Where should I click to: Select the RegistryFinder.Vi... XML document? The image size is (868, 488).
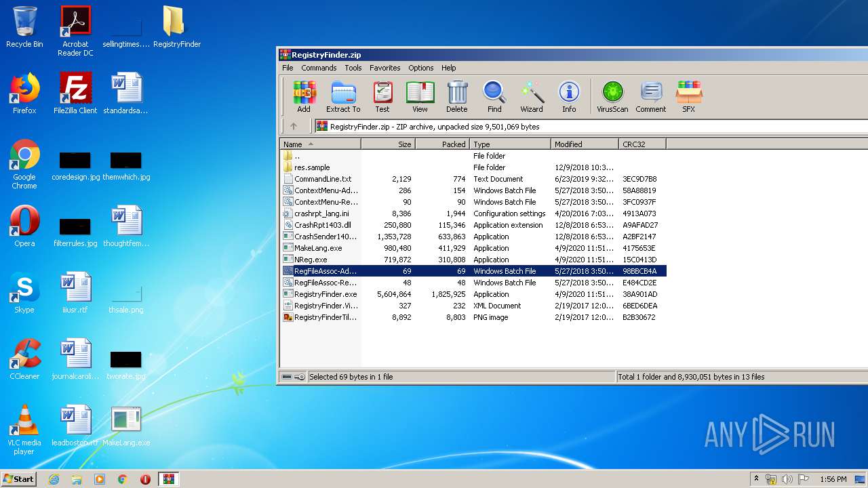click(473, 306)
